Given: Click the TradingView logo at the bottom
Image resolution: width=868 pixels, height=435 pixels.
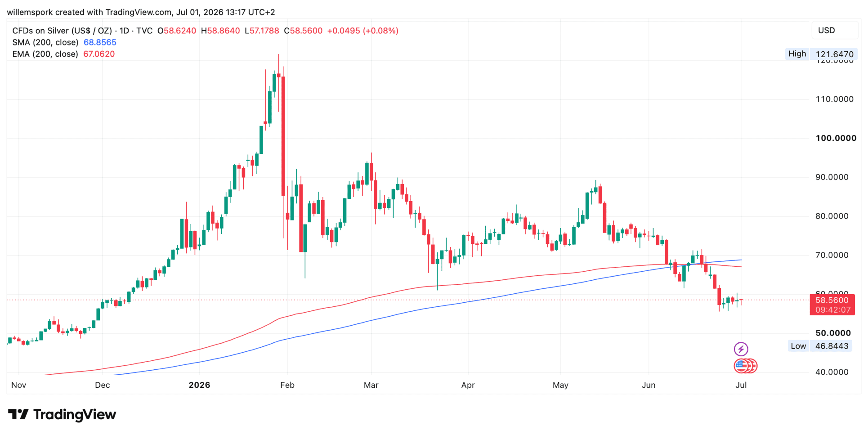Looking at the screenshot, I should (62, 414).
